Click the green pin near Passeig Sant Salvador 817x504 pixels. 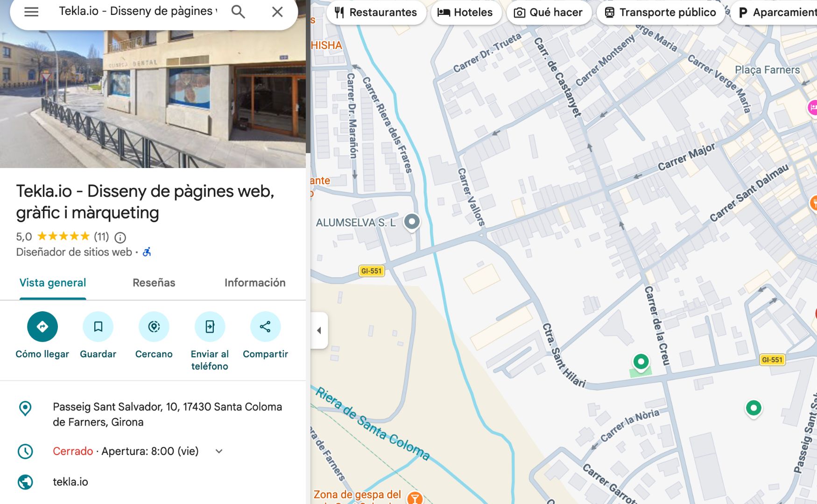(x=754, y=408)
